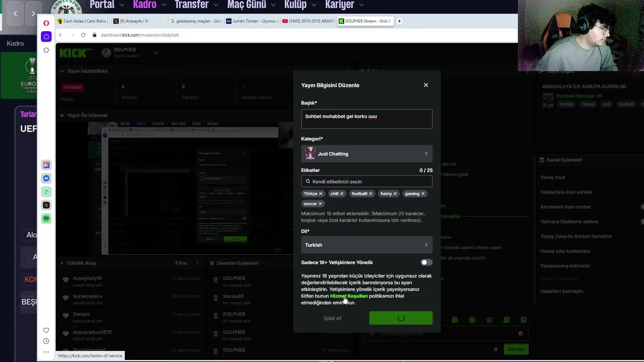
Task: Click the site lock icon in the address bar
Action: (94, 35)
